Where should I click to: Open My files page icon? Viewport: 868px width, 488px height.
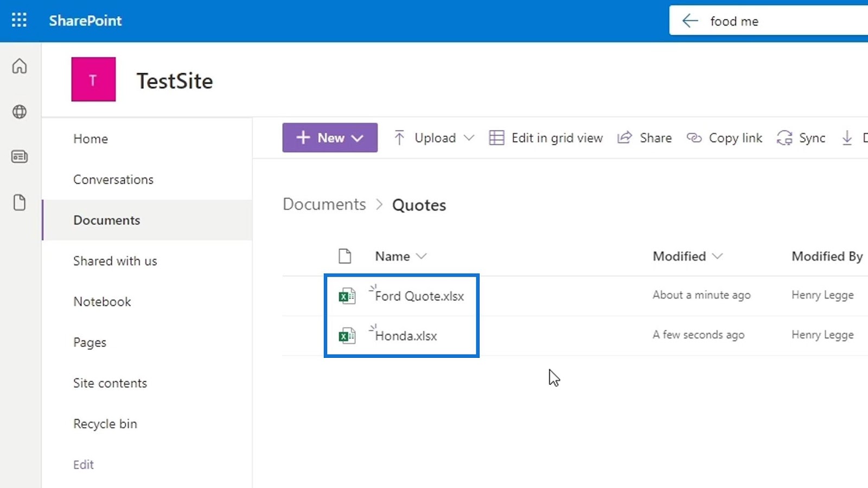click(x=20, y=203)
